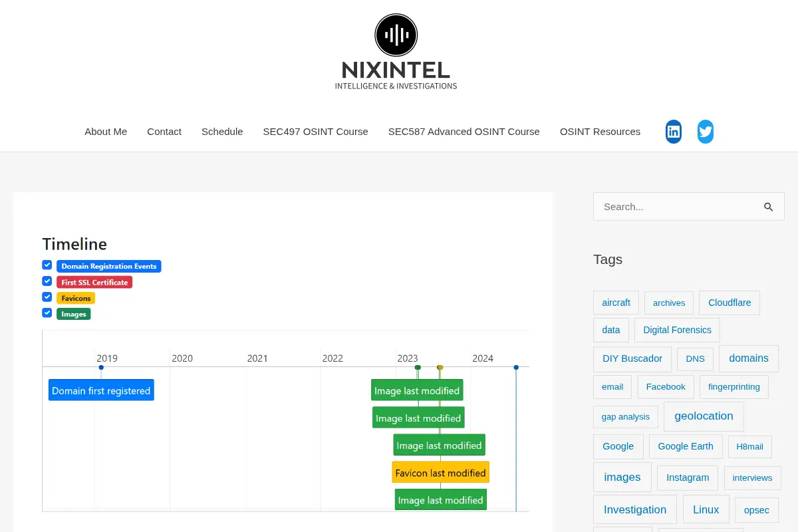The height and width of the screenshot is (532, 798).
Task: Open the Cloudflare tag
Action: [x=730, y=303]
